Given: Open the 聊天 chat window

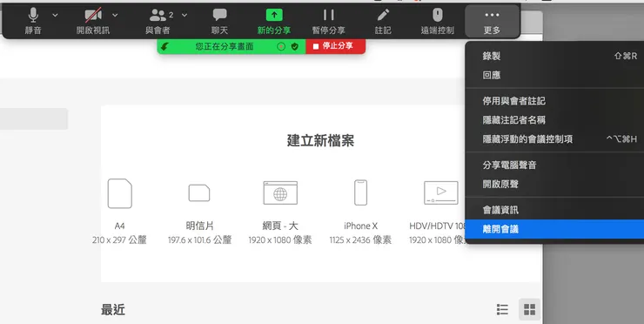Looking at the screenshot, I should (219, 21).
